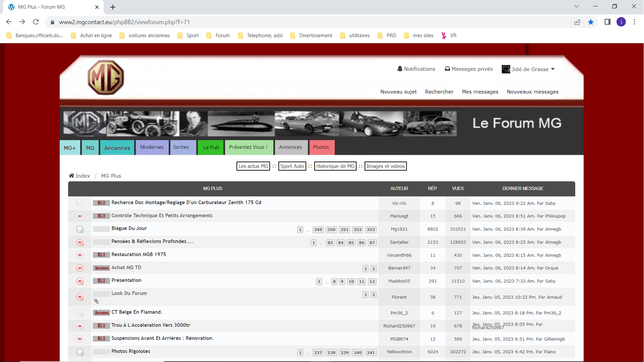The width and height of the screenshot is (644, 362).
Task: Click the browser share icon
Action: tap(577, 22)
